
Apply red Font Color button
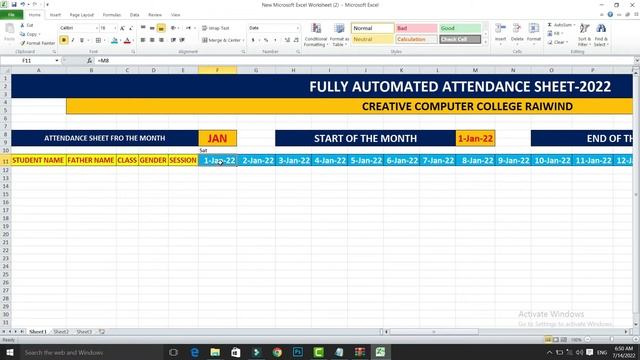tap(127, 40)
